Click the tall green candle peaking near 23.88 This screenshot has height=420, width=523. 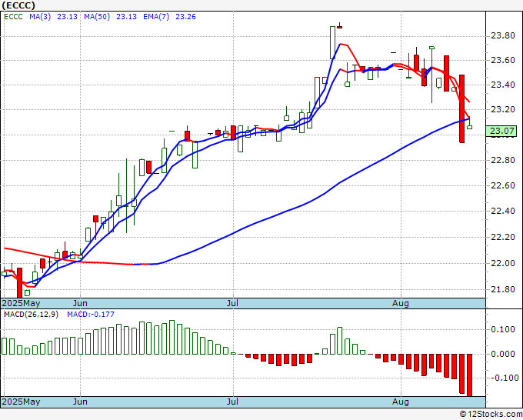[332, 43]
